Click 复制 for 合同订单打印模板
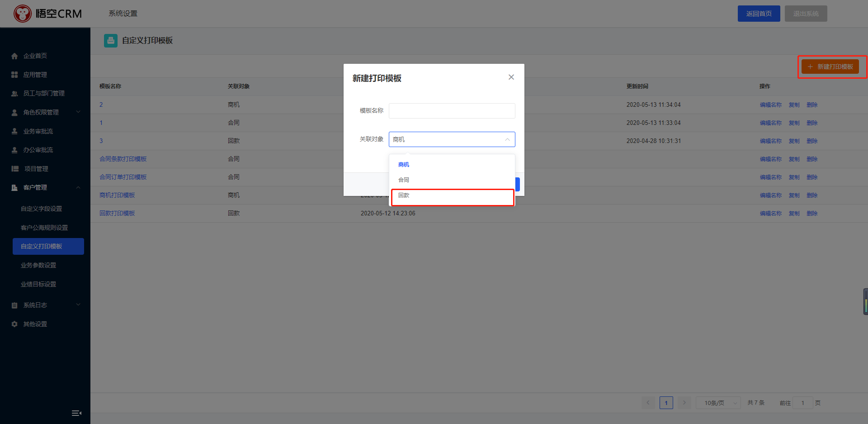Image resolution: width=868 pixels, height=424 pixels. (794, 177)
